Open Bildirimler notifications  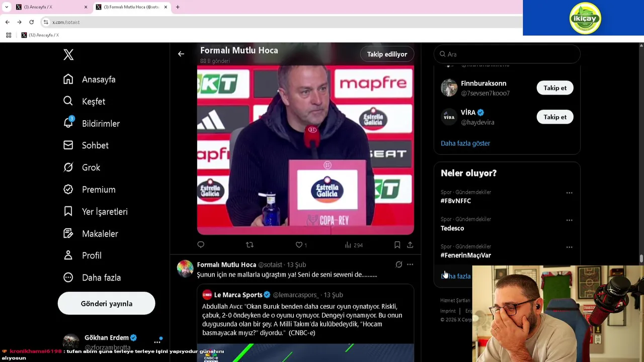(x=92, y=124)
